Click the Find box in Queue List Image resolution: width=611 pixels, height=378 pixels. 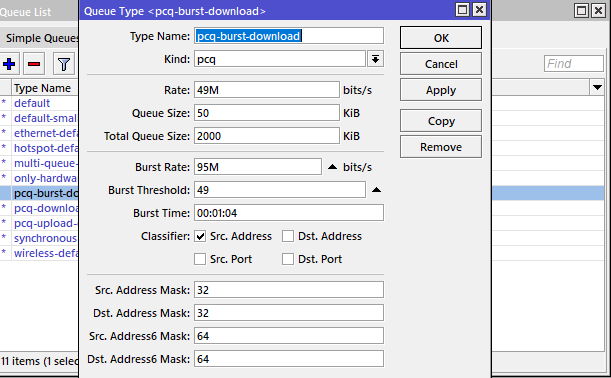[x=574, y=64]
